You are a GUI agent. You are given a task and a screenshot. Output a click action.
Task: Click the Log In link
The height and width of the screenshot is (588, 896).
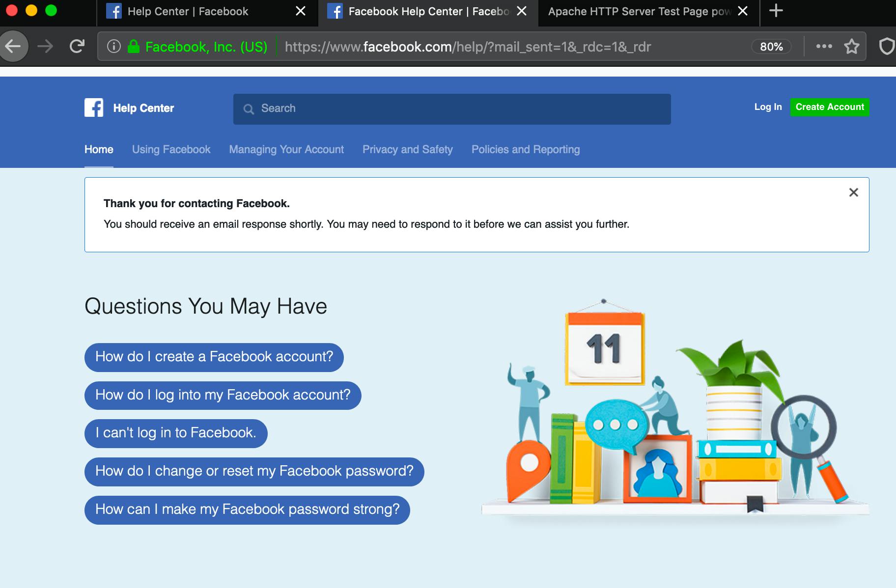(768, 107)
